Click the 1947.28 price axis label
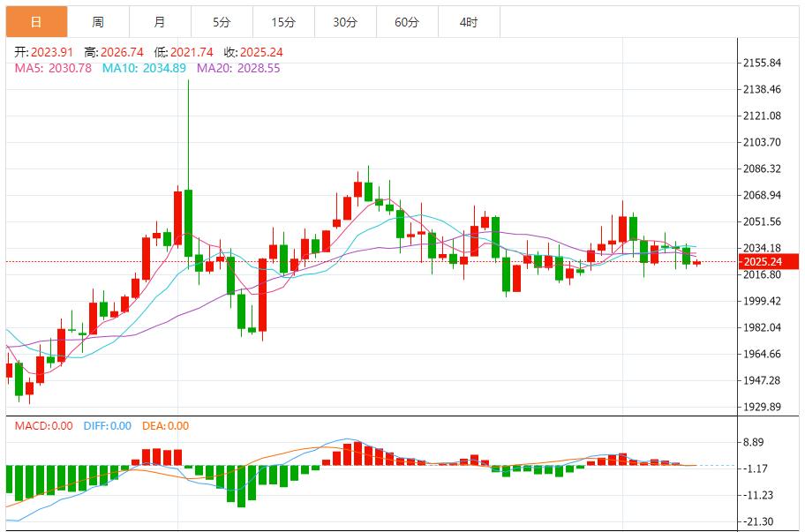The height and width of the screenshot is (532, 805). (x=763, y=380)
